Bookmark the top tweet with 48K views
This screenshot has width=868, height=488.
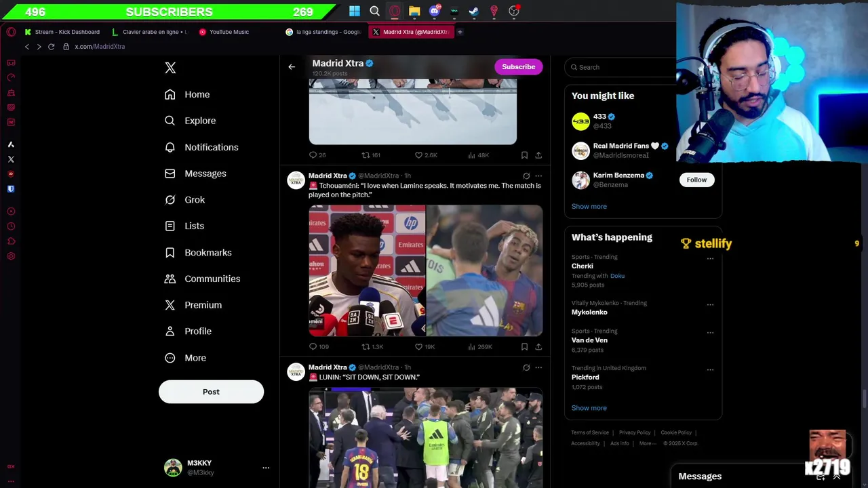pyautogui.click(x=524, y=155)
